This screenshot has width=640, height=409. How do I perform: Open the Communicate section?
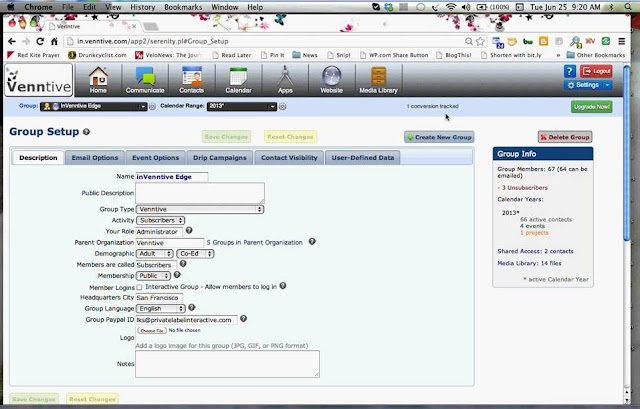tap(145, 80)
